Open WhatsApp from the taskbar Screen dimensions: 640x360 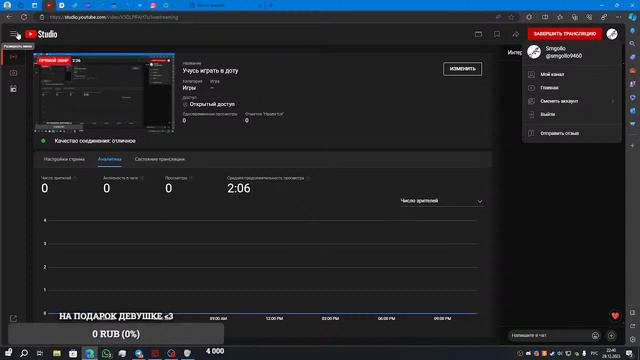pos(106,353)
